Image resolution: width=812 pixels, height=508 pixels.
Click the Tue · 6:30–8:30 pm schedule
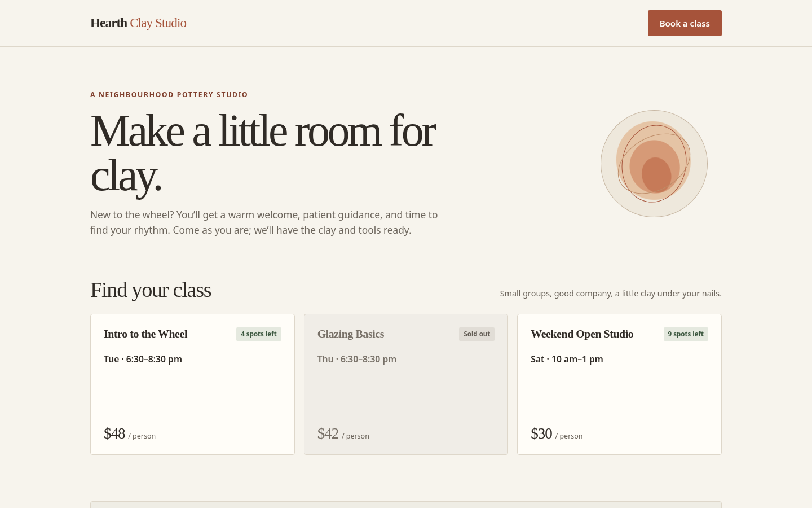(x=143, y=359)
